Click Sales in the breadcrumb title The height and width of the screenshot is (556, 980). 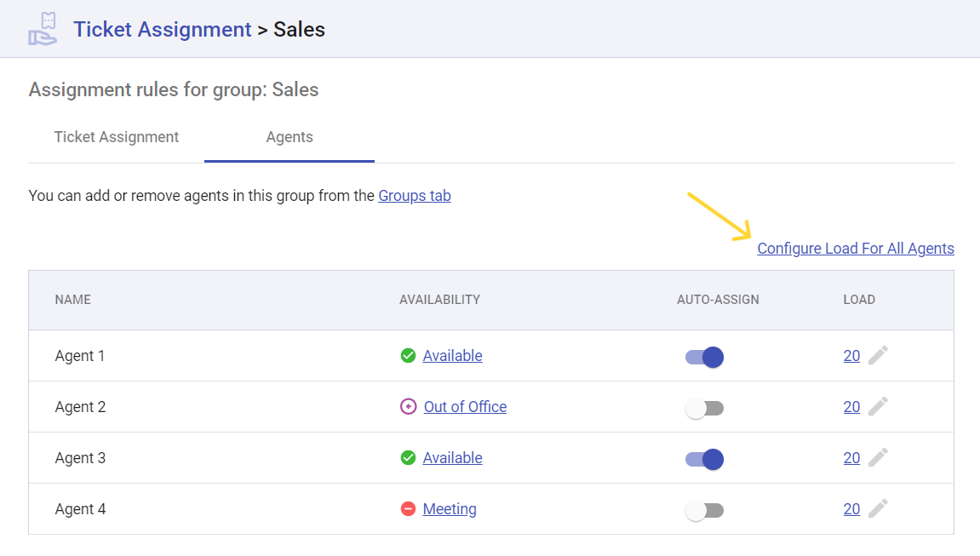[300, 29]
